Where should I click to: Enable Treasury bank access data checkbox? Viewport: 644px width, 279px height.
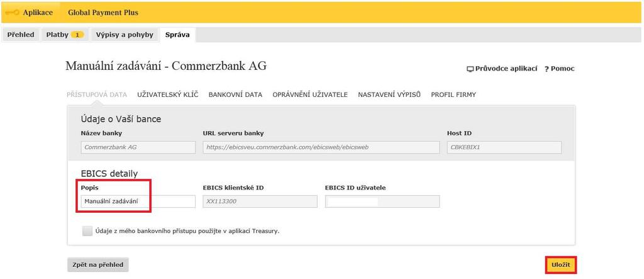(87, 231)
